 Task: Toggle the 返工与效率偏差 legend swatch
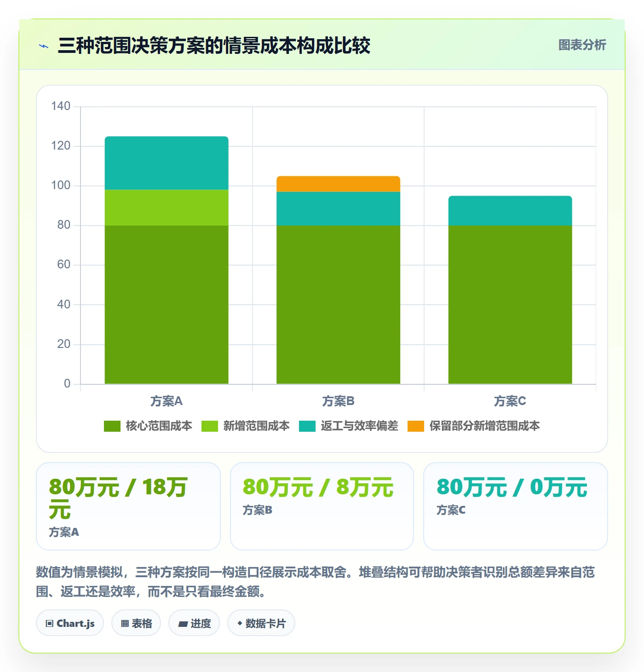[307, 426]
